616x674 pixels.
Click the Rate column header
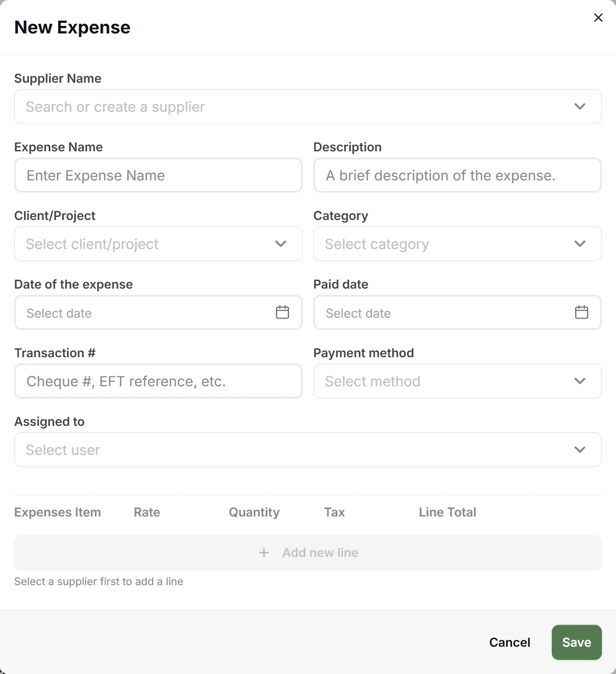point(147,512)
